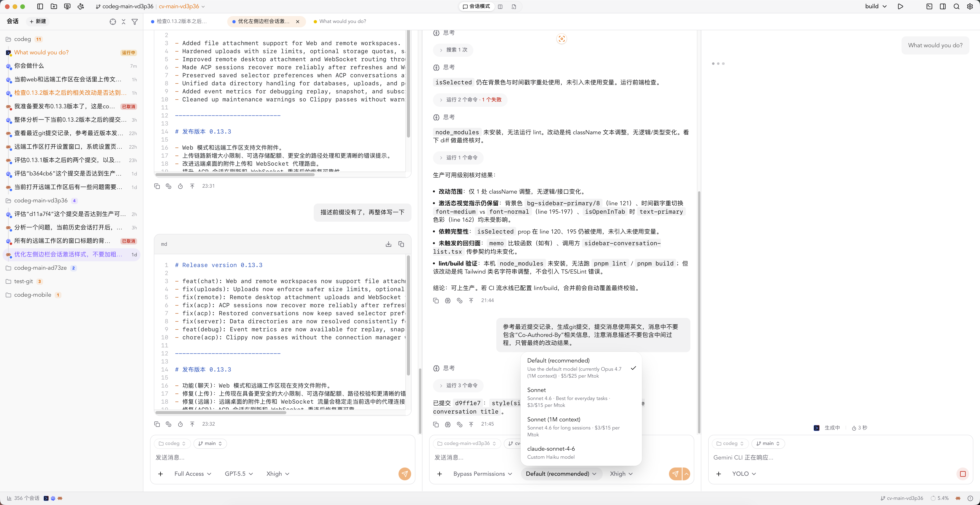
Task: Toggle the right sidebar panel icon
Action: [943, 7]
